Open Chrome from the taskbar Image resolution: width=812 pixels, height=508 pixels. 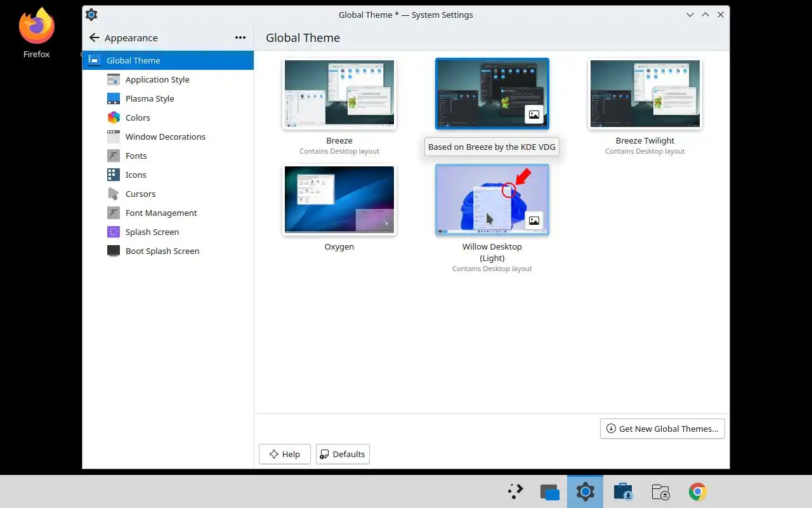(x=698, y=491)
